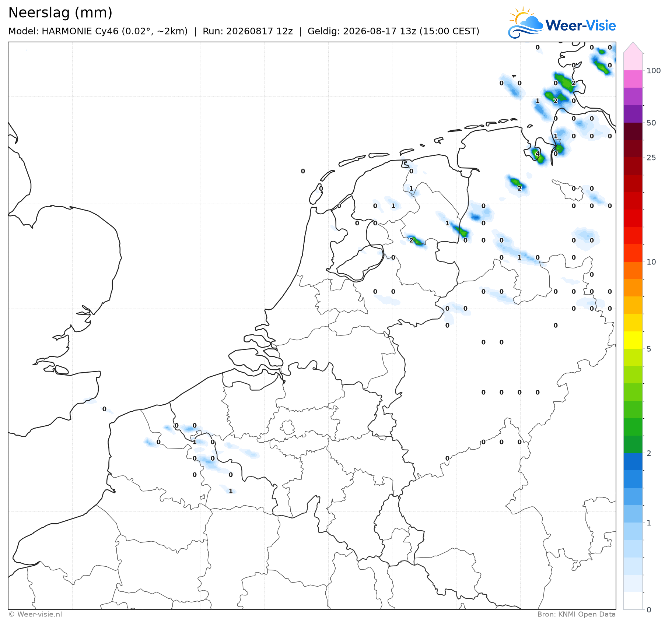Select the purple 50 mm legend color

pyautogui.click(x=633, y=114)
